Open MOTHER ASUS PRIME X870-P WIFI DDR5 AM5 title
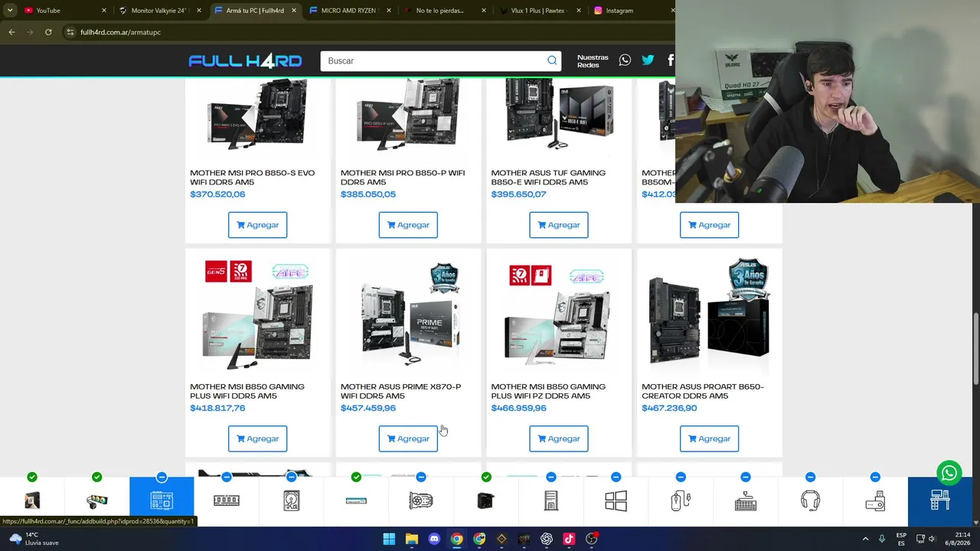This screenshot has width=980, height=551. pos(400,391)
